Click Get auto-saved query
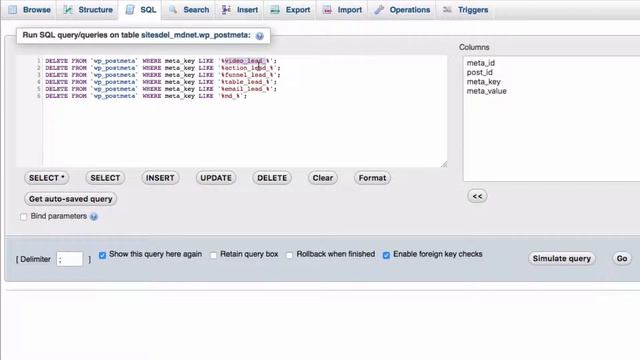The width and height of the screenshot is (640, 360). [x=71, y=199]
